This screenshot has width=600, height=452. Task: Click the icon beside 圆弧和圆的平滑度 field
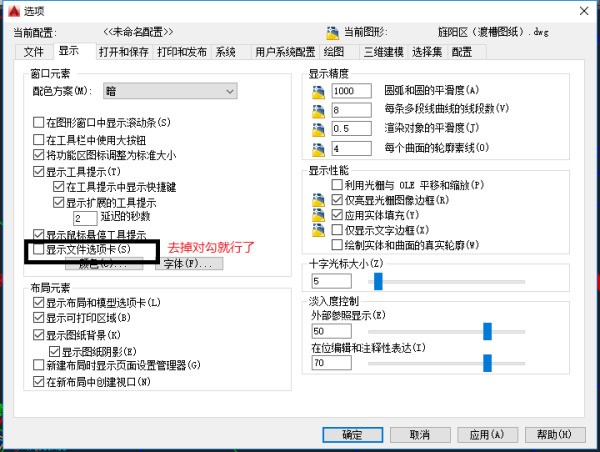click(319, 91)
